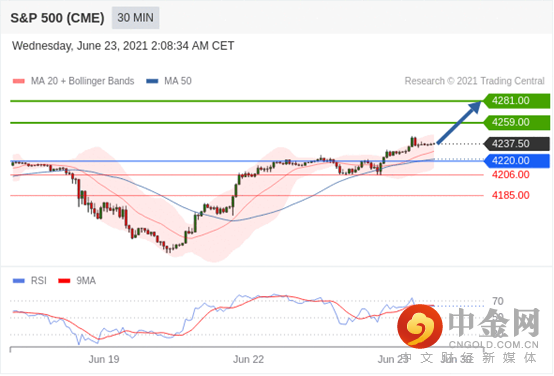Click the 4259.00 resistance price tag

click(x=517, y=123)
